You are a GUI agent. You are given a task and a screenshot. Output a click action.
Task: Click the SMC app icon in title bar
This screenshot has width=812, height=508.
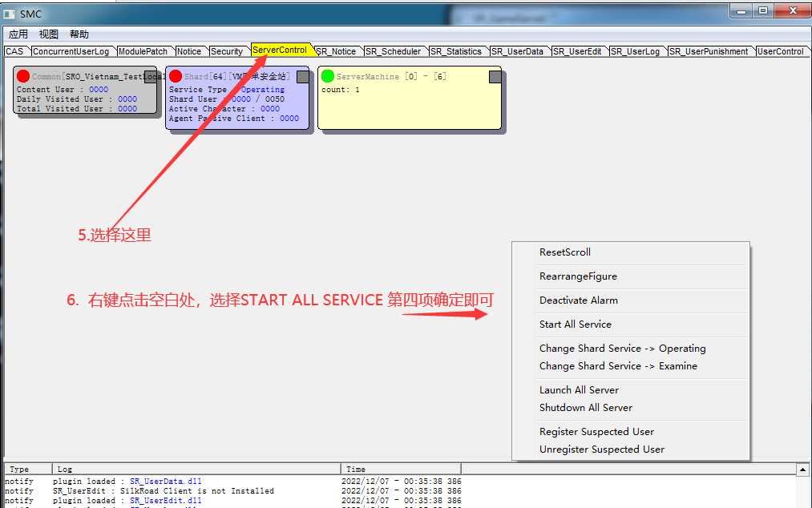click(x=10, y=14)
